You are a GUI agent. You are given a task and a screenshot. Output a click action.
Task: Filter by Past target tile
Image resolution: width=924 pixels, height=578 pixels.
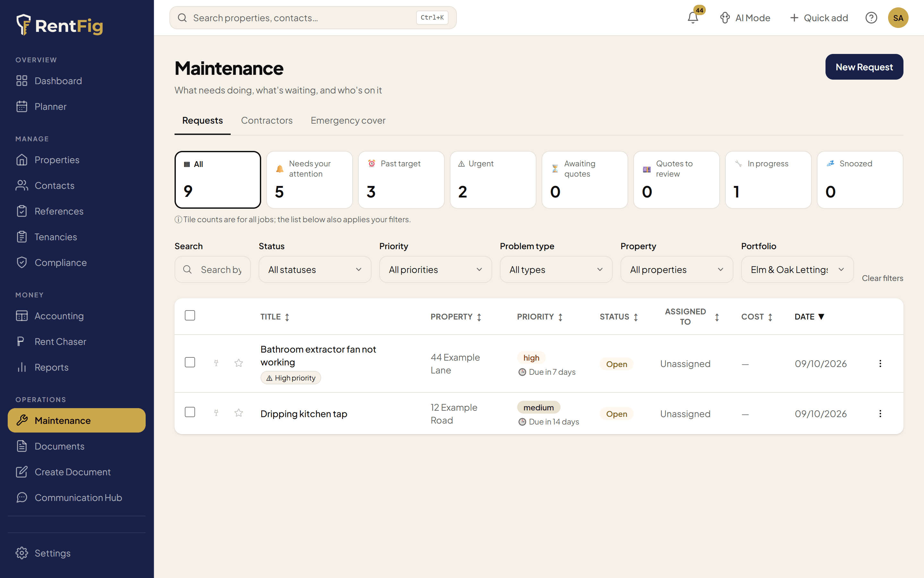pyautogui.click(x=401, y=180)
